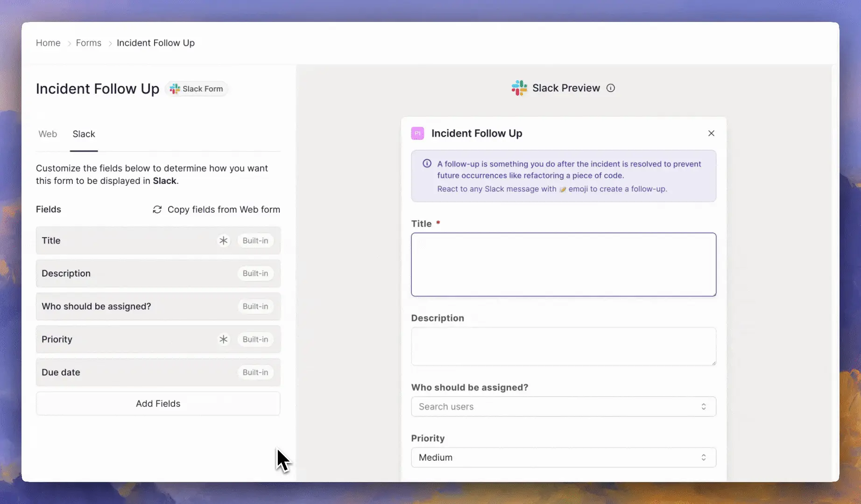Open the Priority Medium dropdown
The height and width of the screenshot is (504, 861).
click(564, 457)
